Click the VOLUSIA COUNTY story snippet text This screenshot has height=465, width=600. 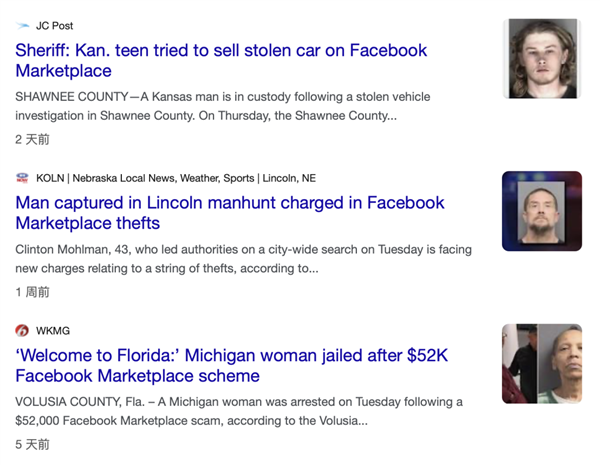239,411
